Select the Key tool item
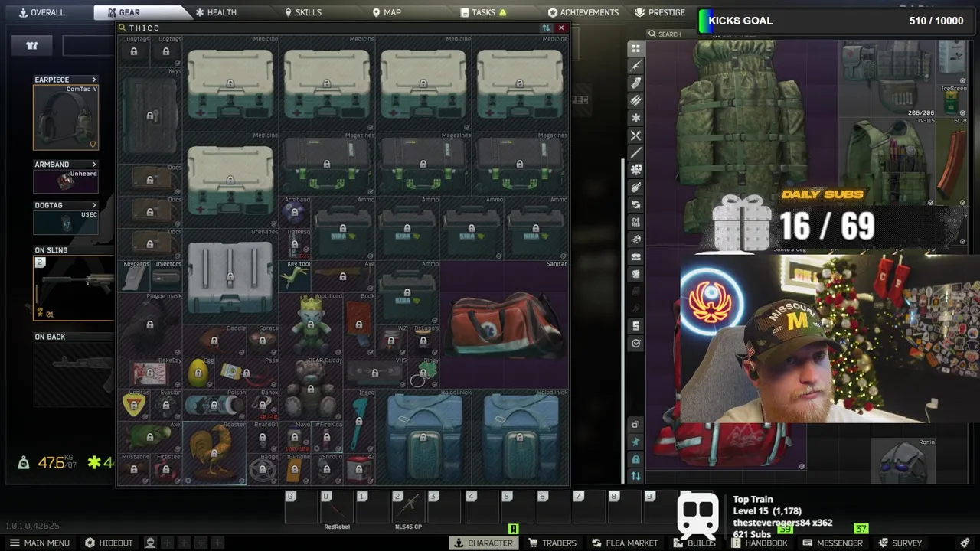Viewport: 980px width, 551px height. click(295, 276)
